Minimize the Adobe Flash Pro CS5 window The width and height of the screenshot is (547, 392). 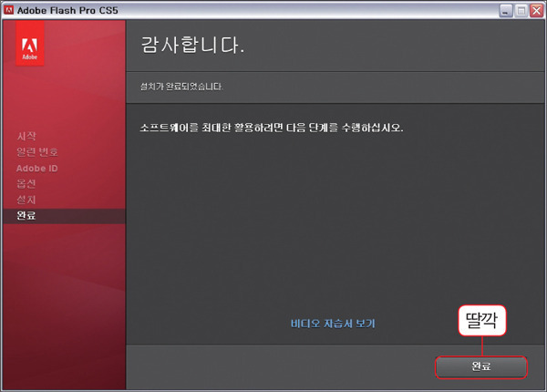[505, 11]
